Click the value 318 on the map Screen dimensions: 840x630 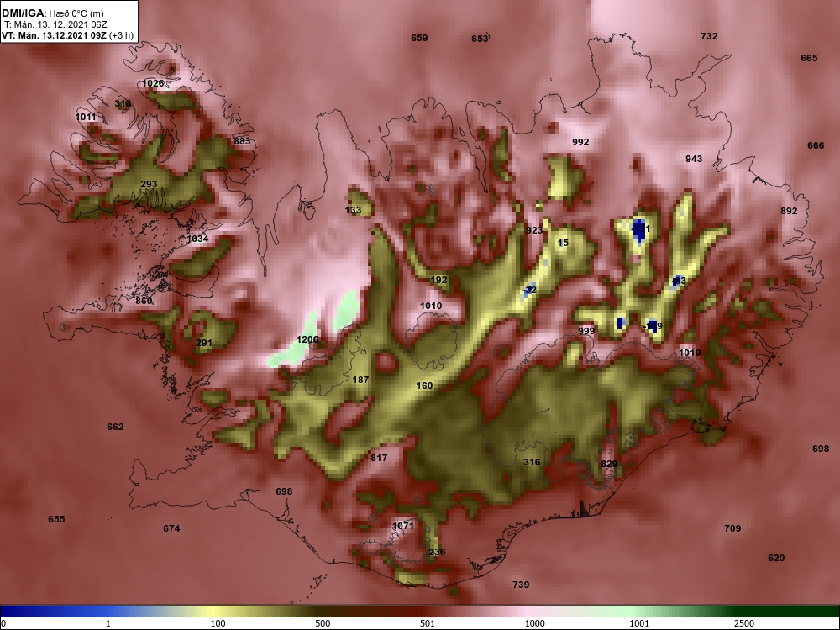[123, 104]
